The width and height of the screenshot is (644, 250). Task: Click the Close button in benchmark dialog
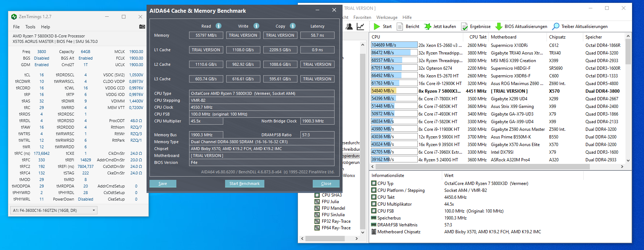pyautogui.click(x=326, y=184)
